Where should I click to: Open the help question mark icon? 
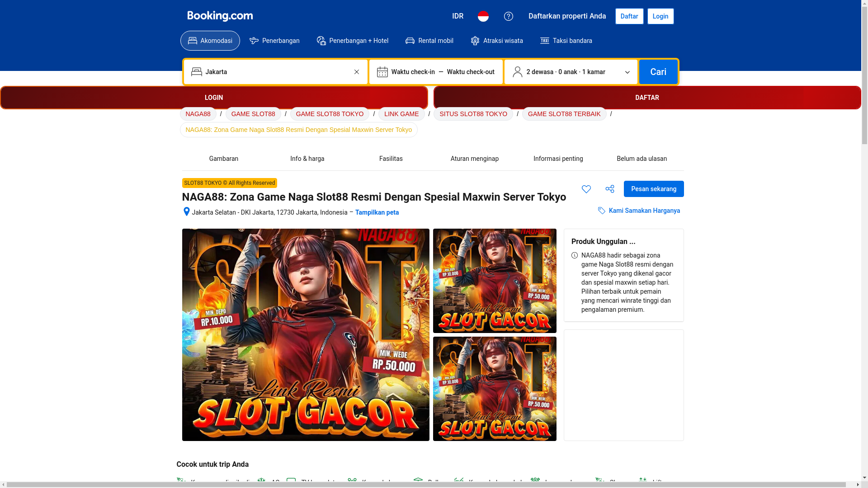coord(509,16)
